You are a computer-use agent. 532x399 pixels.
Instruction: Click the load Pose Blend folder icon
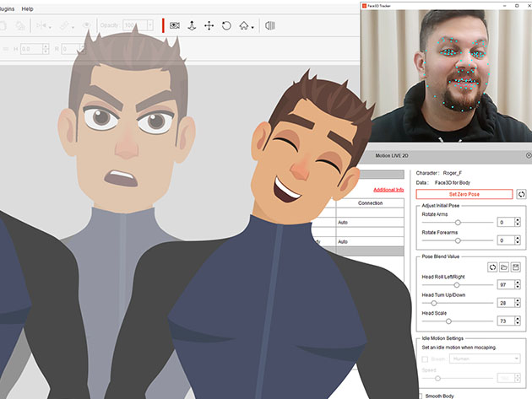pyautogui.click(x=504, y=267)
